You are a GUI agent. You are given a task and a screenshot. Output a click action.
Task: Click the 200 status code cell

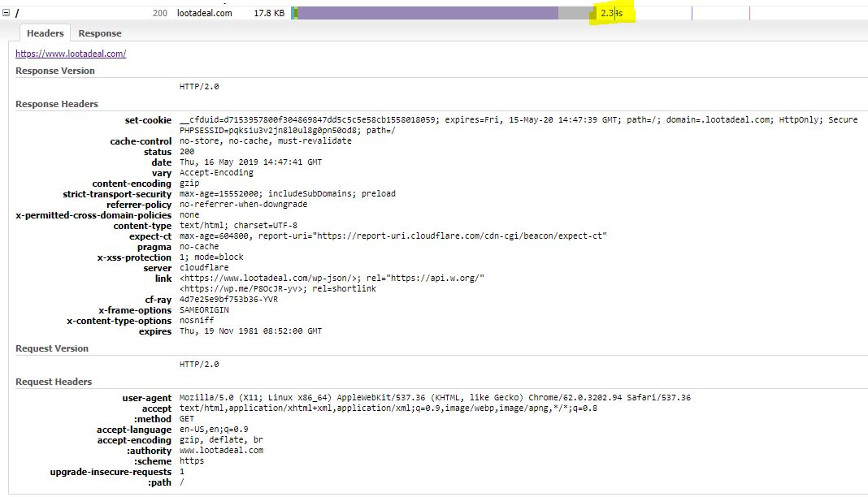click(160, 13)
